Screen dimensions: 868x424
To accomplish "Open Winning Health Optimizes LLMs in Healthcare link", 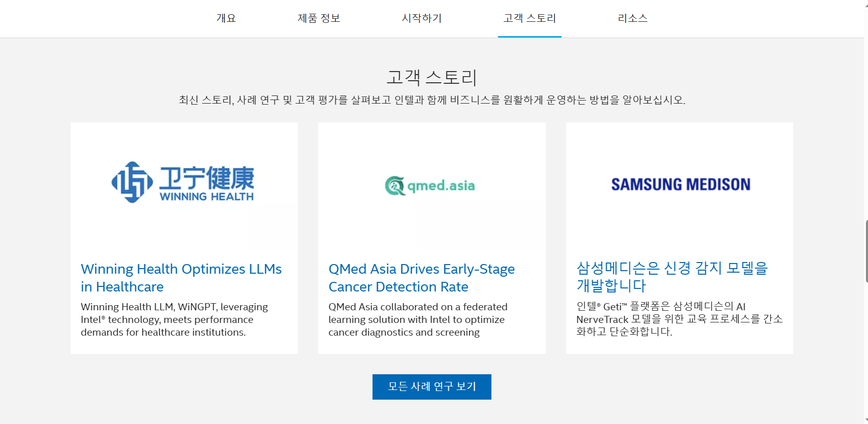I will click(x=181, y=278).
